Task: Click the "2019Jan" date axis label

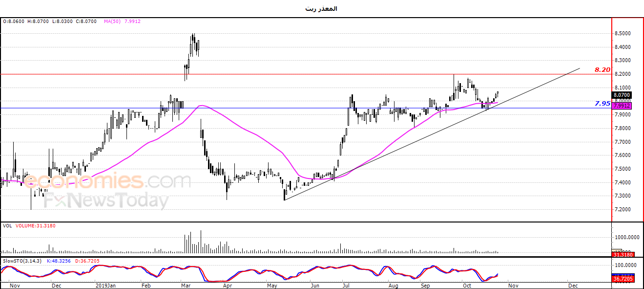Action: 105,285
